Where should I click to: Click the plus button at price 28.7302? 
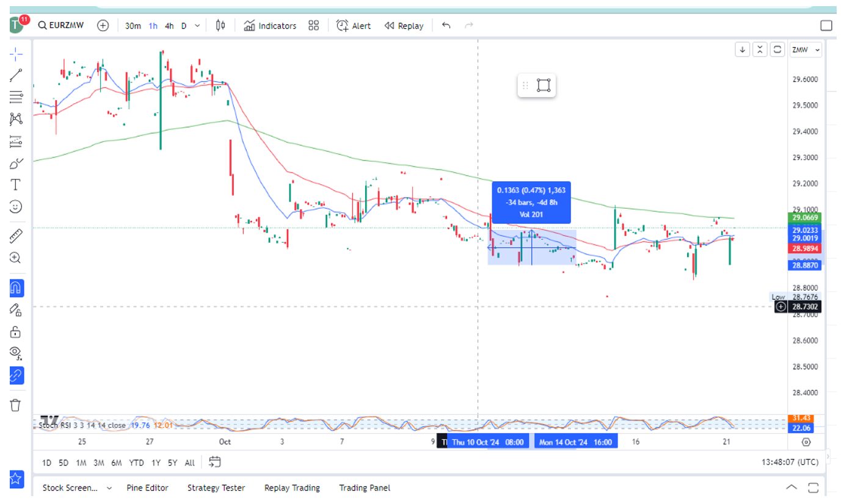(780, 307)
